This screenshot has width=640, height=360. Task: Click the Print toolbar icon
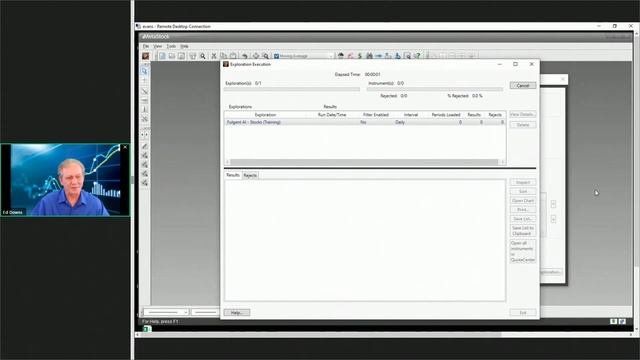click(x=193, y=56)
